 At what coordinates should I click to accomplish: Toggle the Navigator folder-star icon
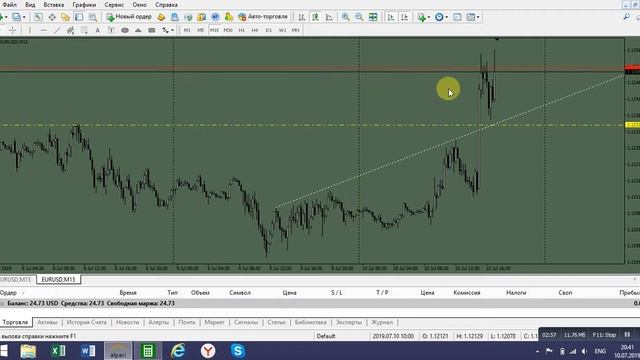pos(65,17)
